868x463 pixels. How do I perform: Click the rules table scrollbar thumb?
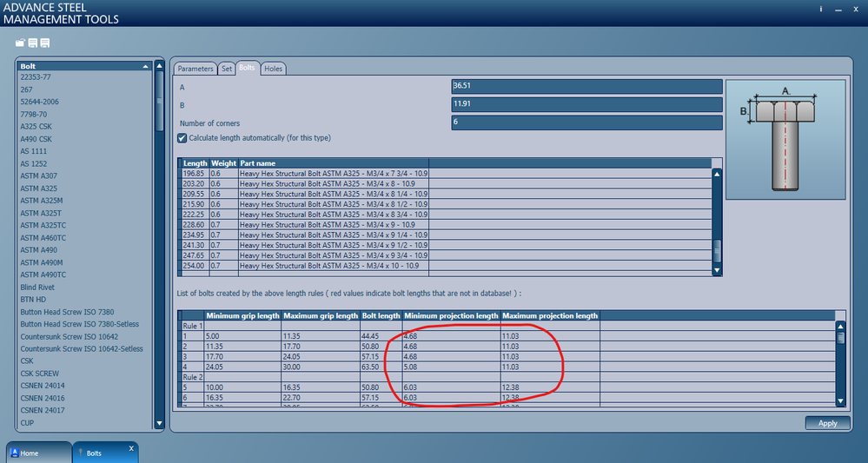(x=840, y=337)
